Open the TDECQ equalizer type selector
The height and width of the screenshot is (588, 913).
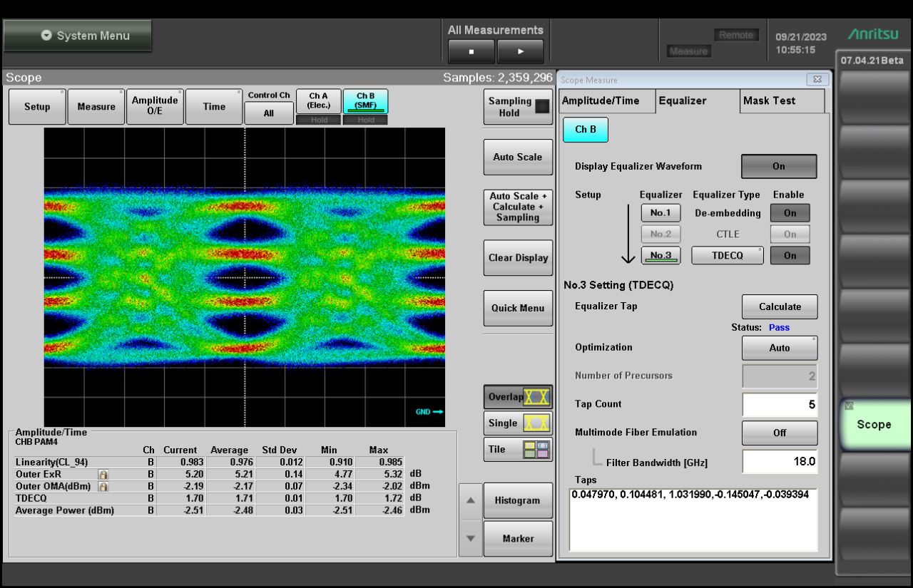[728, 255]
